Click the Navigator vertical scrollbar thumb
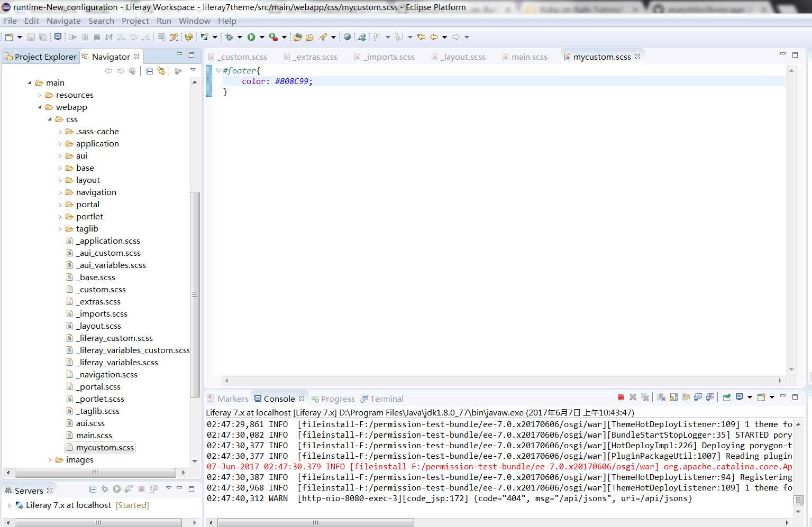Screen dimensions: 812x527 click(x=195, y=294)
